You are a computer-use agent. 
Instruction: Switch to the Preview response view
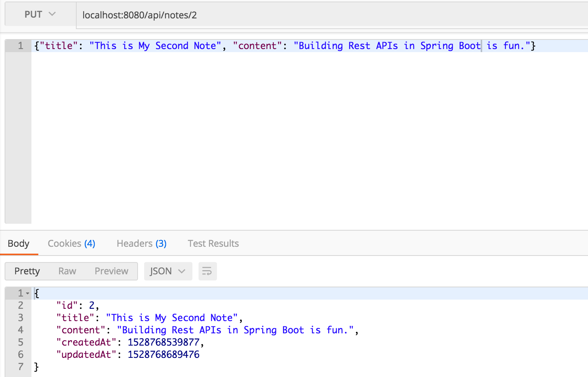(x=111, y=271)
